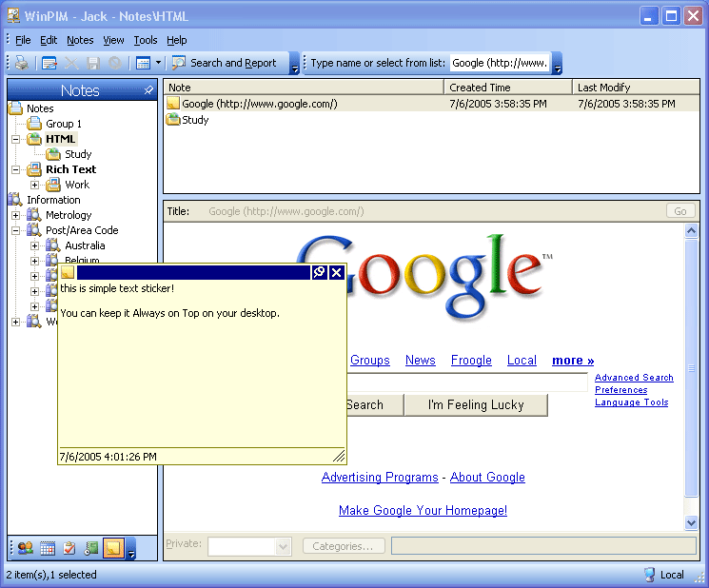Image resolution: width=709 pixels, height=588 pixels.
Task: Open the Diary book module icon
Action: coord(91,547)
